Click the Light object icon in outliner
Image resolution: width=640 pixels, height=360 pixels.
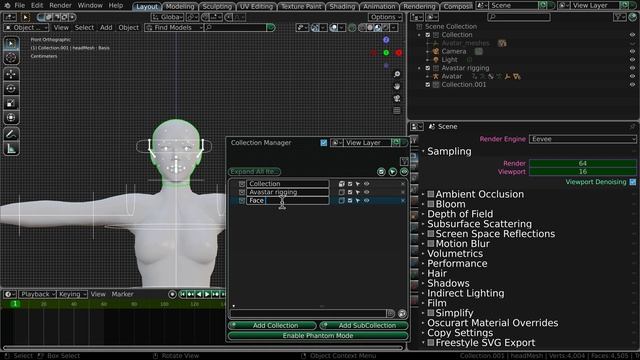pos(436,60)
